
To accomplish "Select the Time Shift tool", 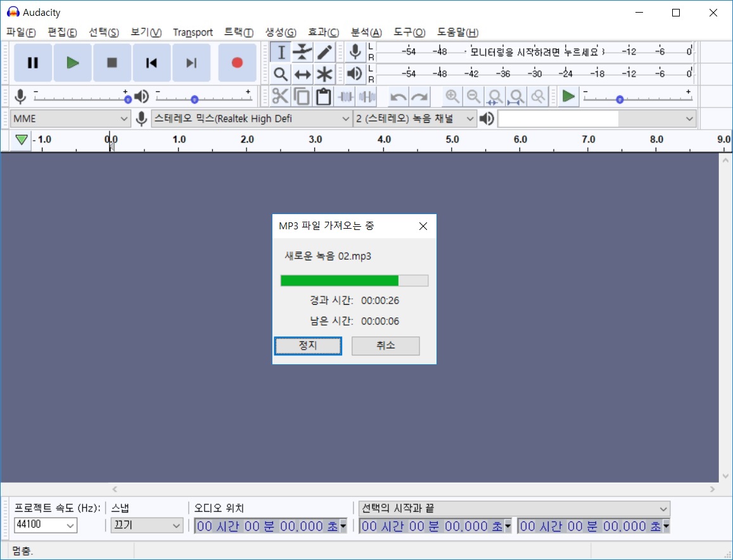I will tap(302, 74).
